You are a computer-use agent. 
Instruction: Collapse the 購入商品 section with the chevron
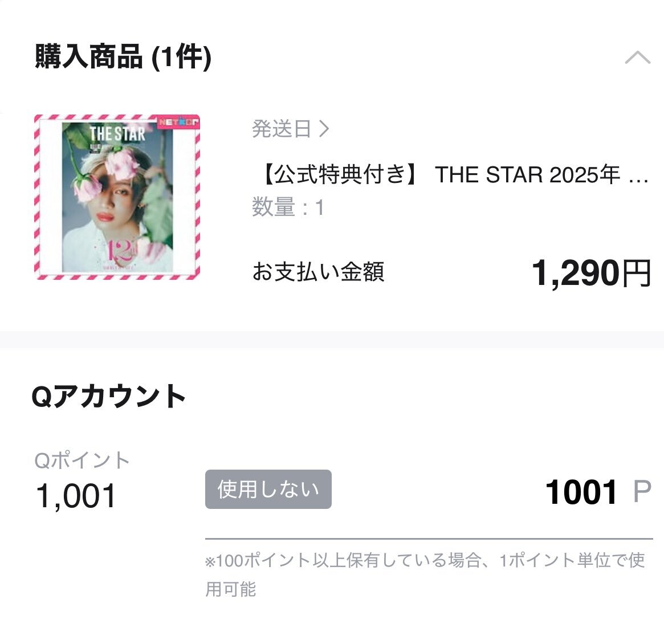click(638, 57)
